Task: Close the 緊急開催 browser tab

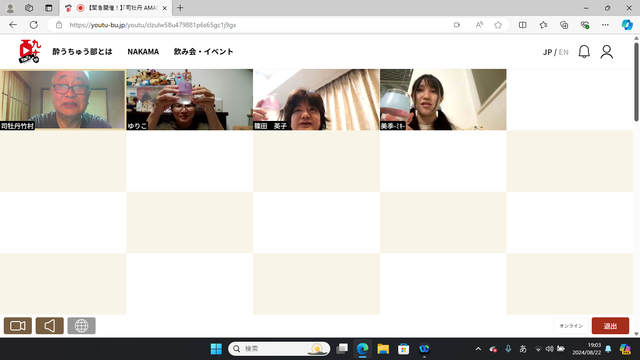Action: 164,8
